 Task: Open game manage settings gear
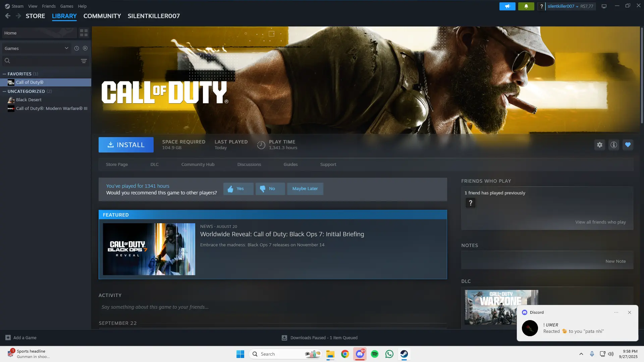(600, 145)
